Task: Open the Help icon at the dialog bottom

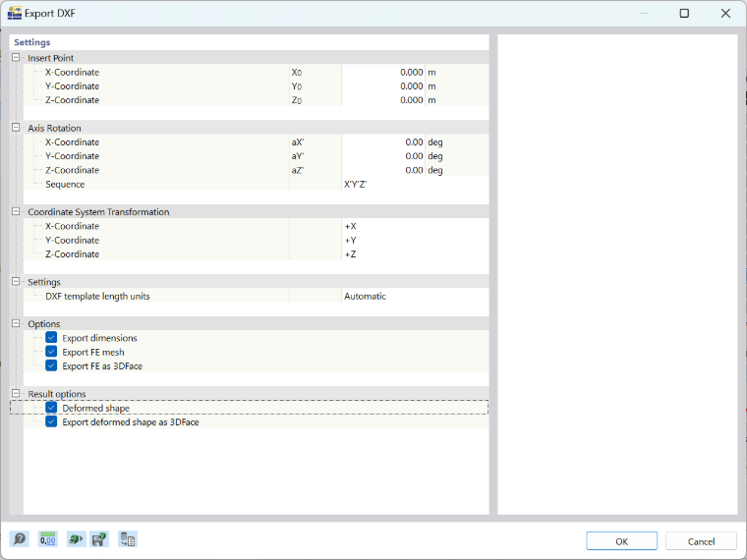Action: point(20,539)
